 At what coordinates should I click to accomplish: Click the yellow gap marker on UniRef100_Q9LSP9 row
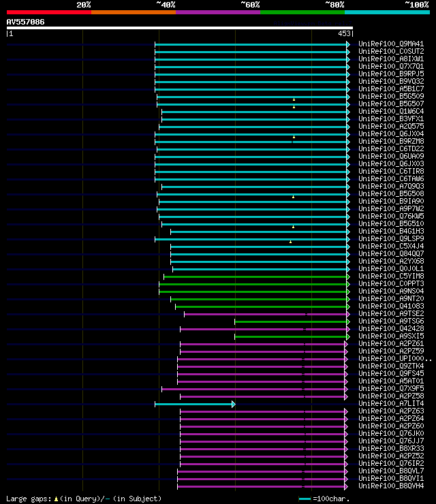pyautogui.click(x=290, y=242)
